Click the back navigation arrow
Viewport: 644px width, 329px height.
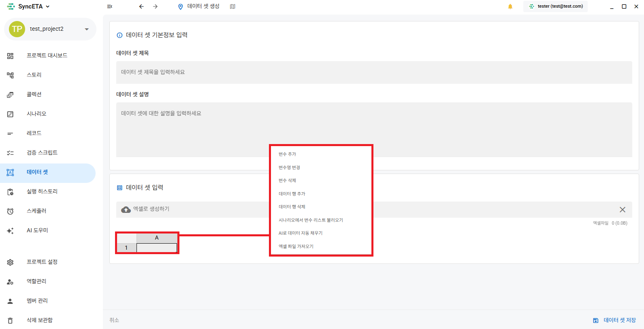[x=141, y=6]
